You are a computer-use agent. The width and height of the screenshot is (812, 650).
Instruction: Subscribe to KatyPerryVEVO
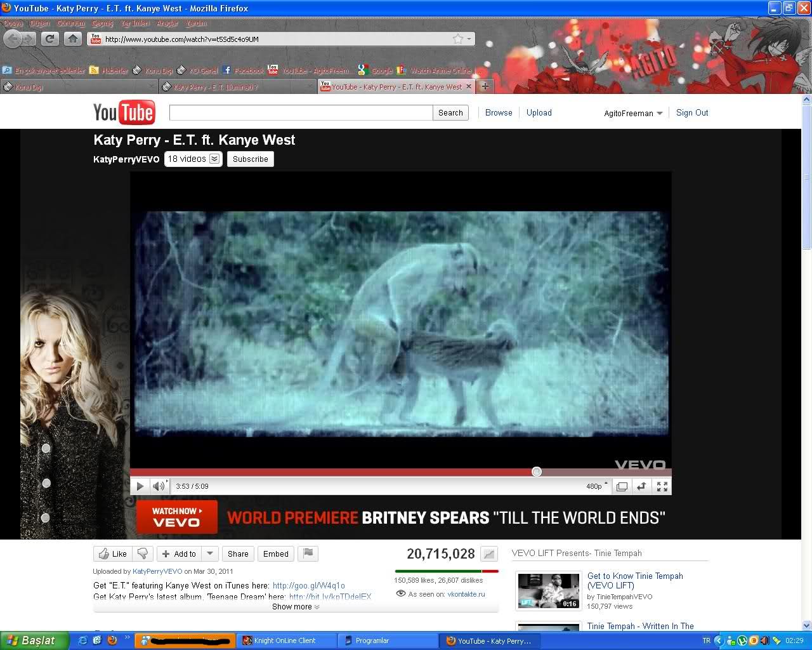click(251, 159)
